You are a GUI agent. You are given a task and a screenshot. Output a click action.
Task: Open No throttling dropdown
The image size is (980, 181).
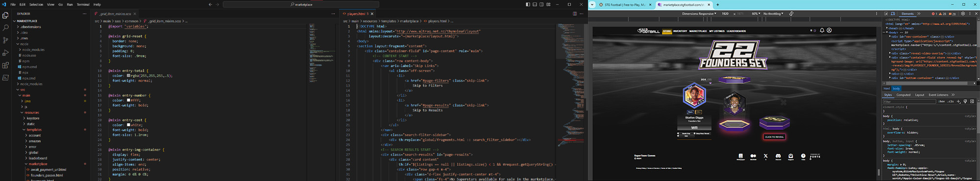[x=773, y=14]
